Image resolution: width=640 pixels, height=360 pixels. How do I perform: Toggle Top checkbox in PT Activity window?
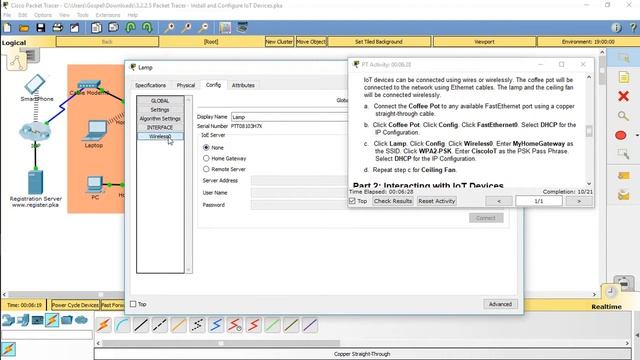click(352, 201)
